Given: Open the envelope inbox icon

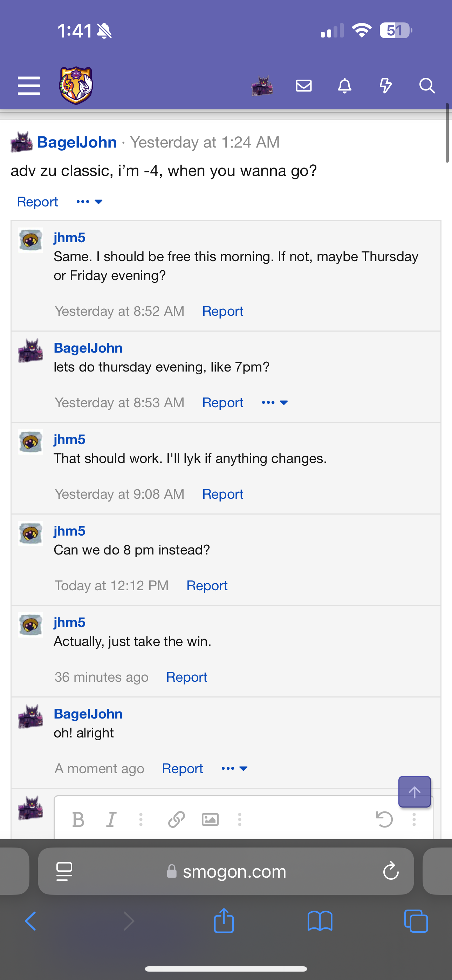Looking at the screenshot, I should point(304,86).
